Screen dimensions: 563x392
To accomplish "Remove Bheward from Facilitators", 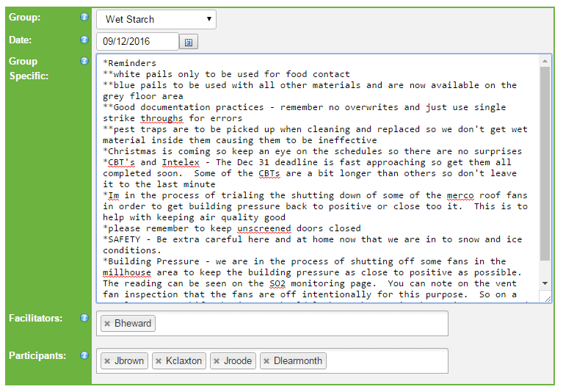I will [107, 324].
